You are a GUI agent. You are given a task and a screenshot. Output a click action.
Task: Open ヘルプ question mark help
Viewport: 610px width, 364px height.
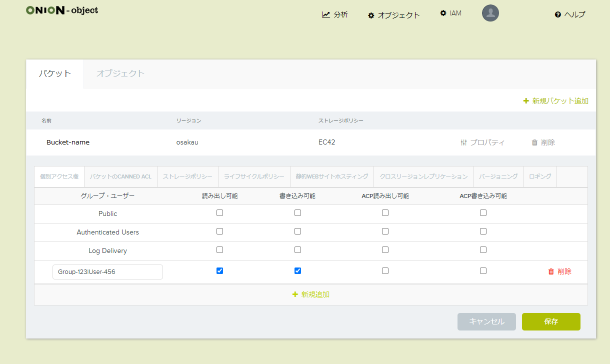(558, 14)
